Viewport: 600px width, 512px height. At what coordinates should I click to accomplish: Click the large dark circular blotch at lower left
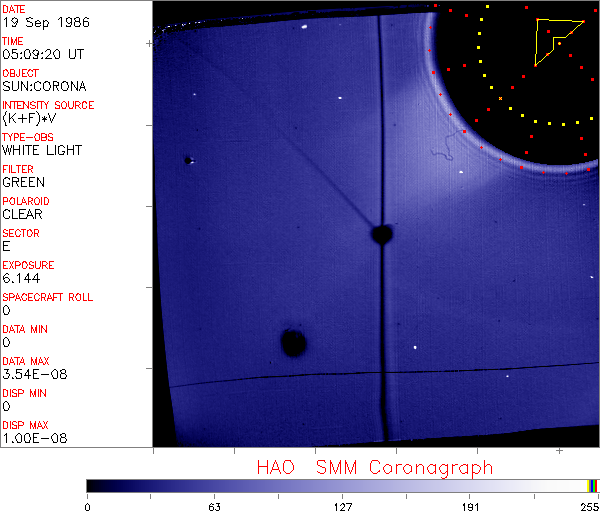pos(293,343)
